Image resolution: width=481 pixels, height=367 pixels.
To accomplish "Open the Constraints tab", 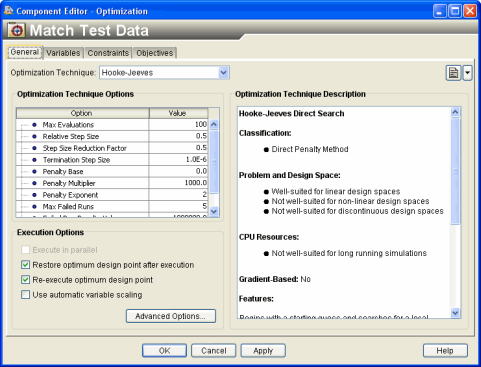I will pyautogui.click(x=108, y=53).
